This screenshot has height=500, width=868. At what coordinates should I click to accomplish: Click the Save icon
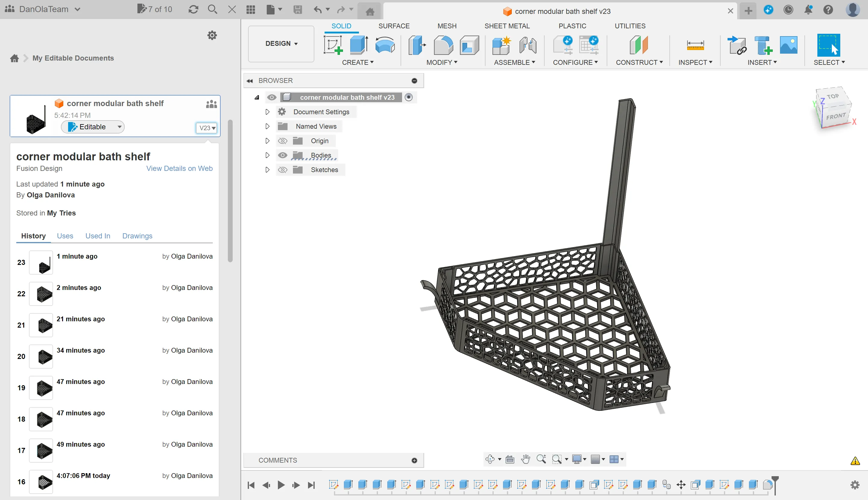[x=297, y=9]
